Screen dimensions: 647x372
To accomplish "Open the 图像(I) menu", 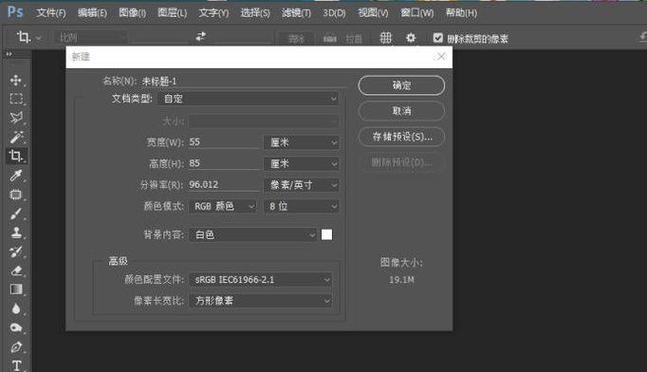I will point(132,13).
